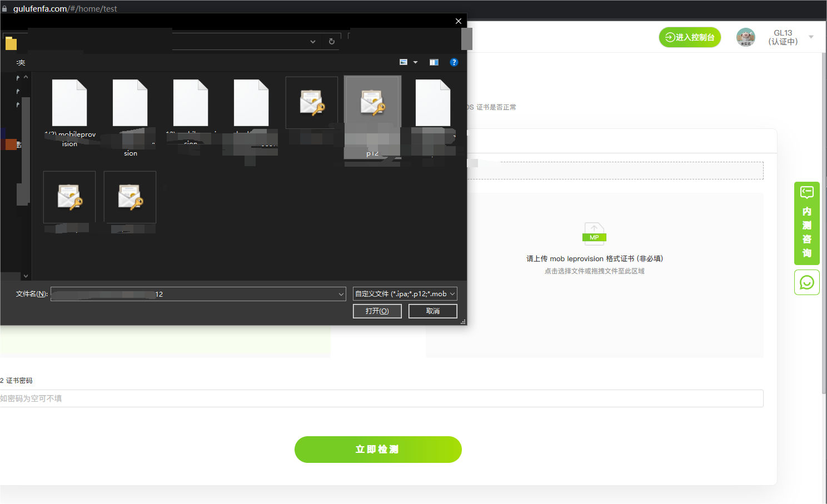
Task: Expand the GL13 account dropdown arrow
Action: click(x=811, y=37)
